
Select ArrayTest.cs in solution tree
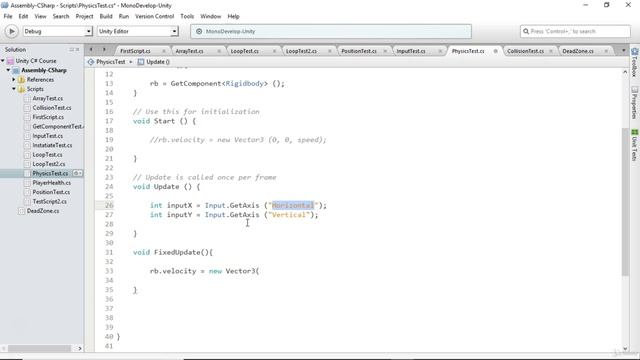pos(47,98)
